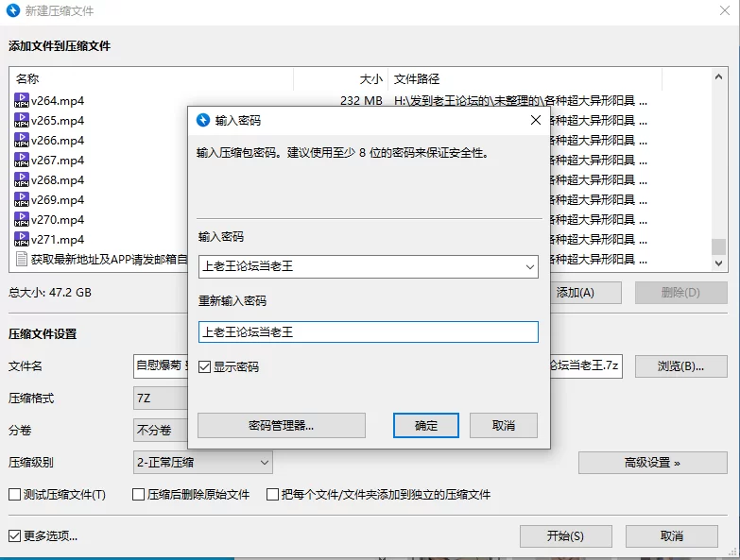Click the v271.mp4 file icon
Screen dimensions: 740x560
(x=21, y=239)
